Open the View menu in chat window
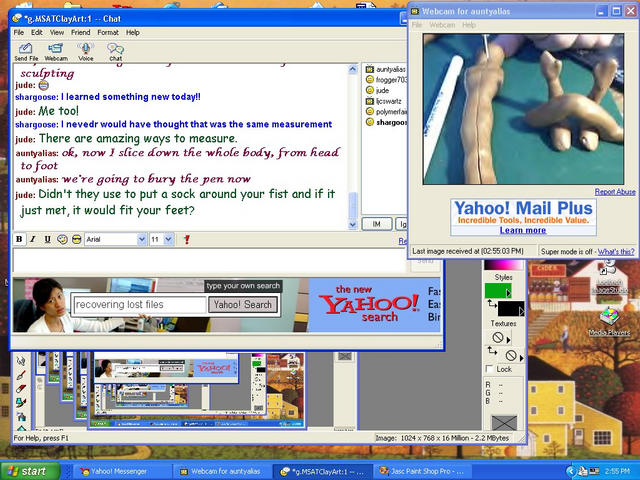 [x=57, y=32]
